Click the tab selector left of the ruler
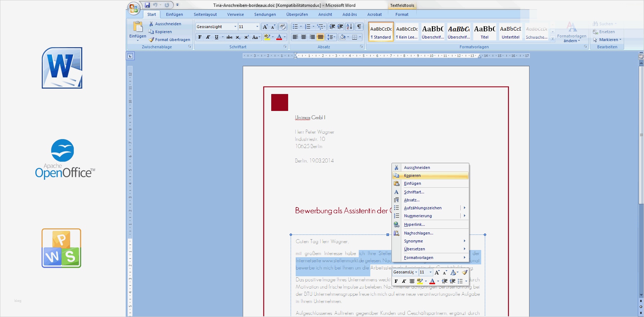Viewport: 644px width, 317px height. 130,56
